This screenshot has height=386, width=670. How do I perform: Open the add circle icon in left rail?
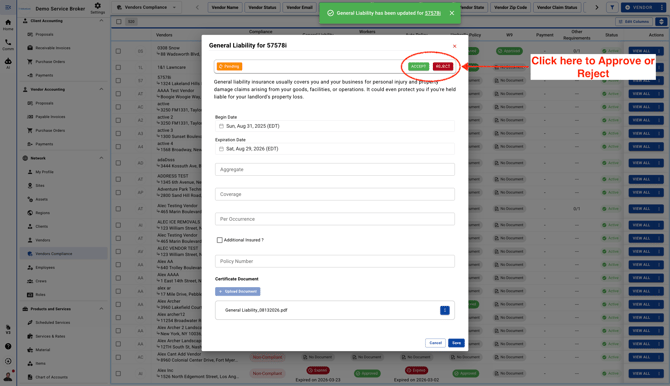8,361
